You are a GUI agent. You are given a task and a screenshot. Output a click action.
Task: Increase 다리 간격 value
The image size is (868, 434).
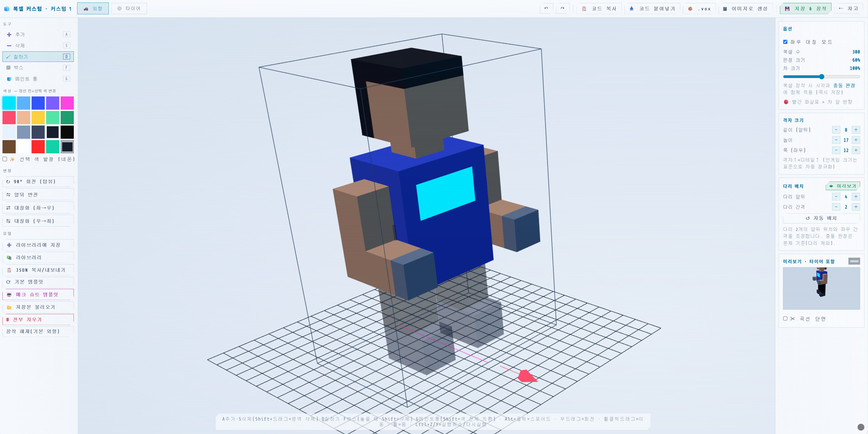pos(856,207)
